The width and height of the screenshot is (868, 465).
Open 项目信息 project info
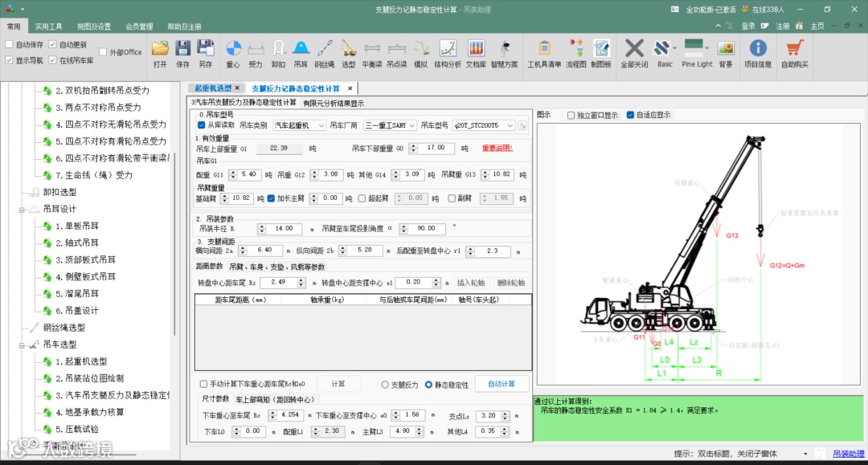point(758,54)
